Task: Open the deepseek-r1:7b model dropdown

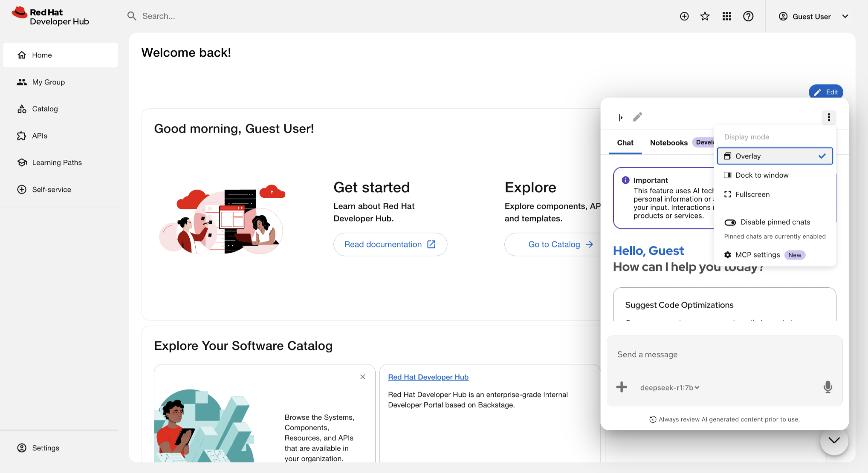Action: click(670, 387)
